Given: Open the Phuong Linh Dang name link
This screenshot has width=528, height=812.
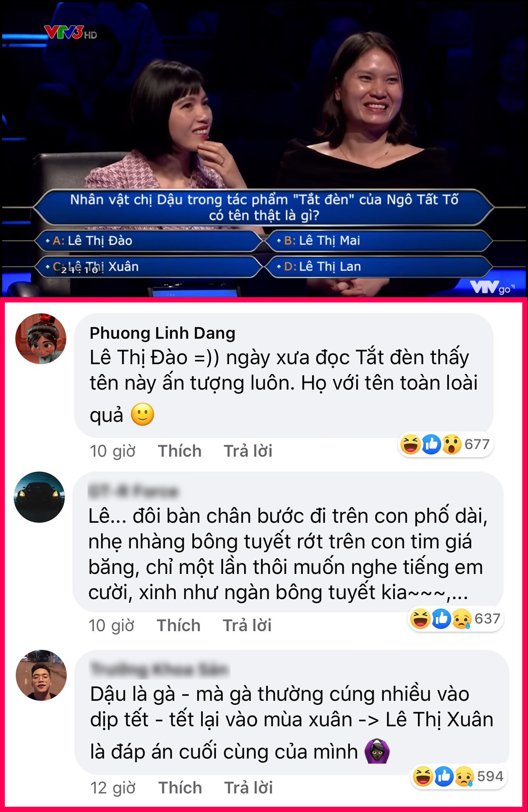Looking at the screenshot, I should (x=162, y=333).
